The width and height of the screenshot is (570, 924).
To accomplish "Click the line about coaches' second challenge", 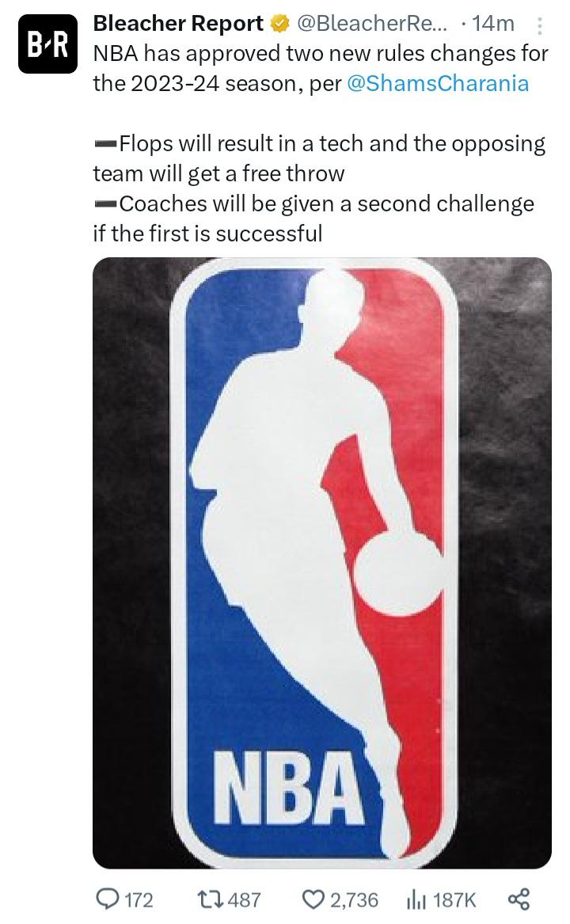I will (313, 219).
